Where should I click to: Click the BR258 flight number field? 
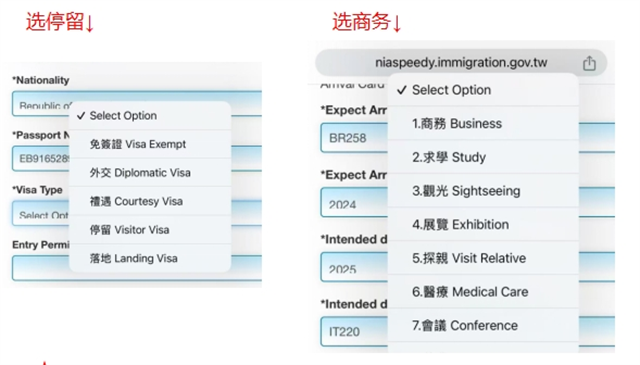[x=468, y=138]
